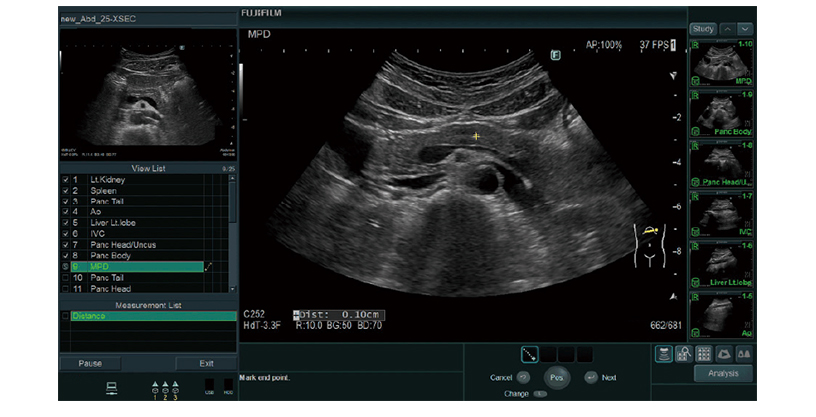This screenshot has height=417, width=816.
Task: Click the dual-screen compare icon
Action: click(743, 353)
